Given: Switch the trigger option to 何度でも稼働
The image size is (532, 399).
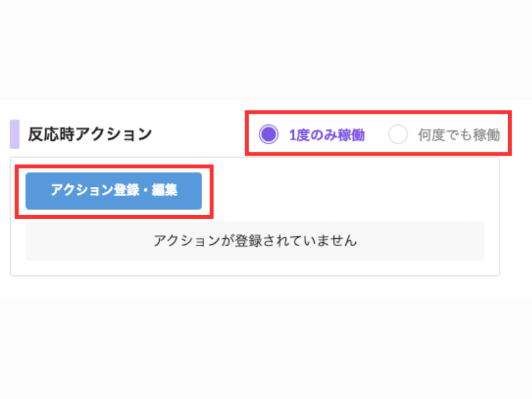Looking at the screenshot, I should [x=398, y=135].
